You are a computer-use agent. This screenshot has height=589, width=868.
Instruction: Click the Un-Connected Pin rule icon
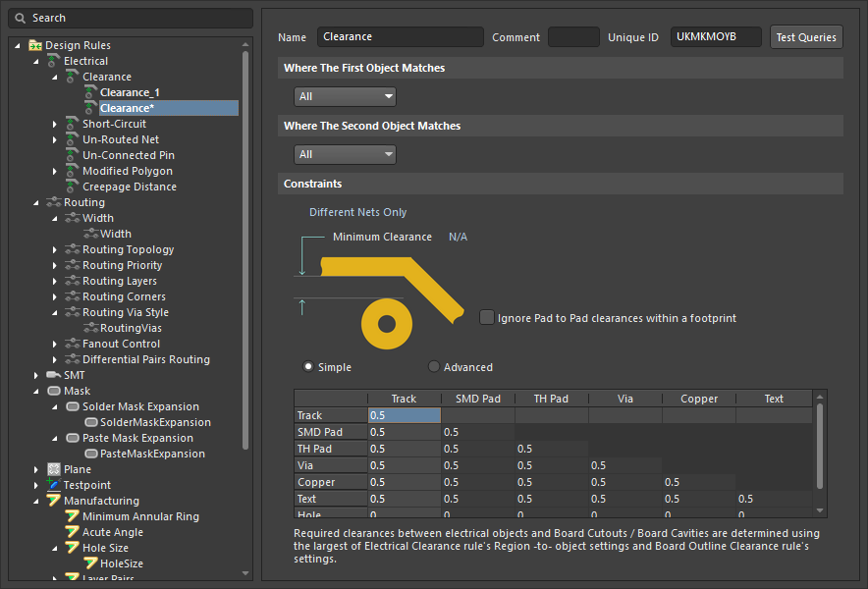(72, 155)
